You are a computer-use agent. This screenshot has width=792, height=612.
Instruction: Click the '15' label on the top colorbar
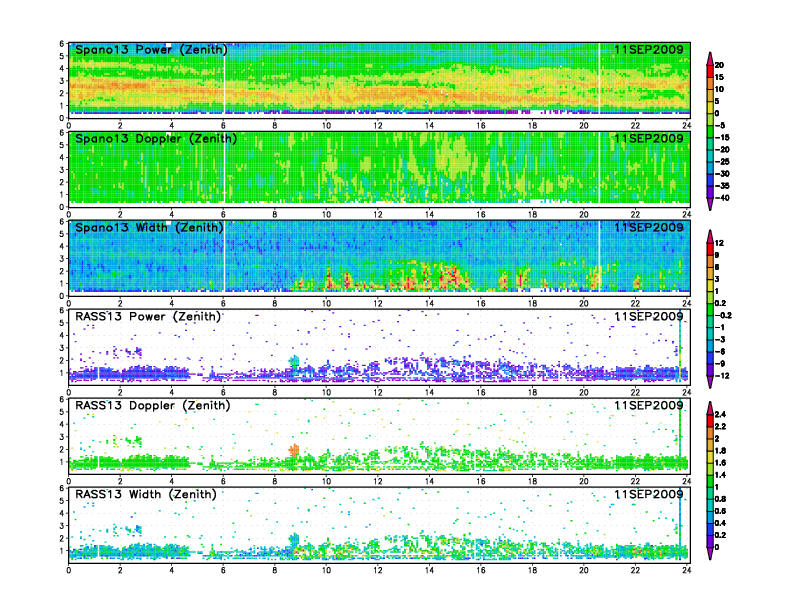click(x=719, y=77)
